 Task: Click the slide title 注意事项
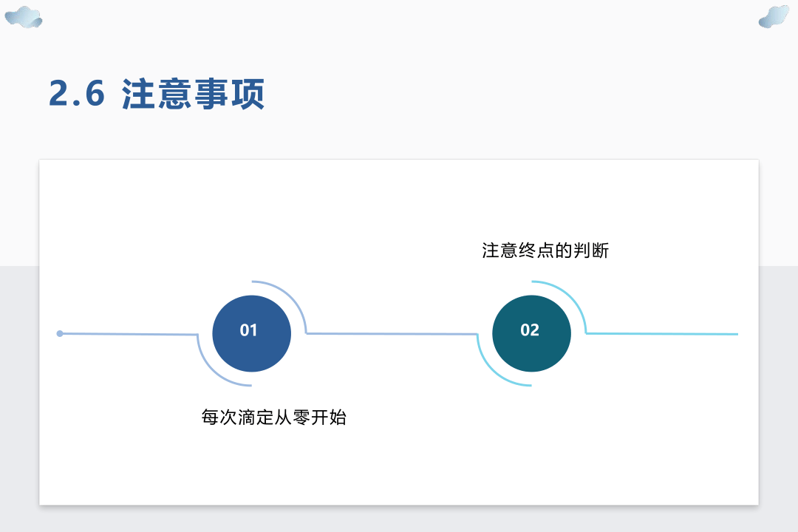pyautogui.click(x=193, y=94)
